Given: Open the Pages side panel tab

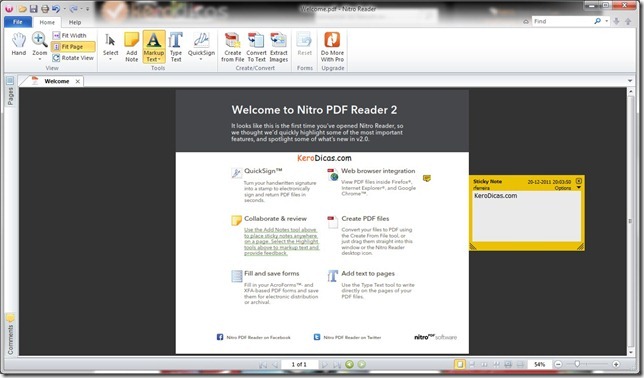Looking at the screenshot, I should [10, 91].
